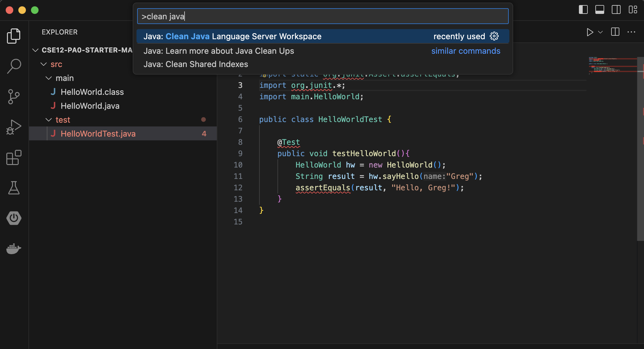The image size is (644, 349).
Task: Collapse the CSE12-PA0-STARTER-MA root folder
Action: tap(35, 50)
